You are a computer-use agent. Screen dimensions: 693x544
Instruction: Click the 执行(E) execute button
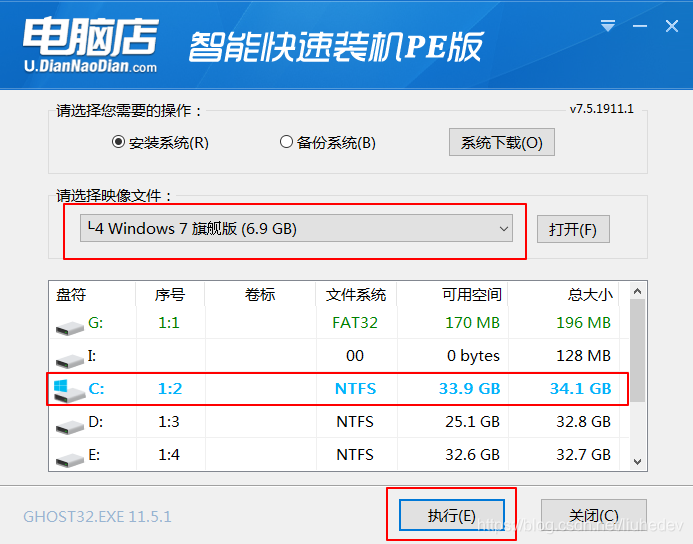pos(452,515)
